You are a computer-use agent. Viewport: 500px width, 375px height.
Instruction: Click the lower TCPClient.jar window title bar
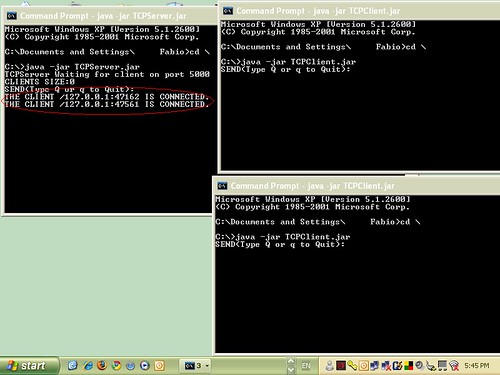[357, 186]
